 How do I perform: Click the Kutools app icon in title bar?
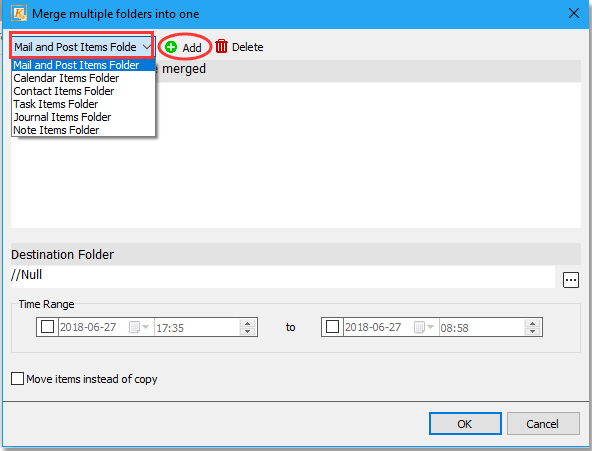pos(19,14)
